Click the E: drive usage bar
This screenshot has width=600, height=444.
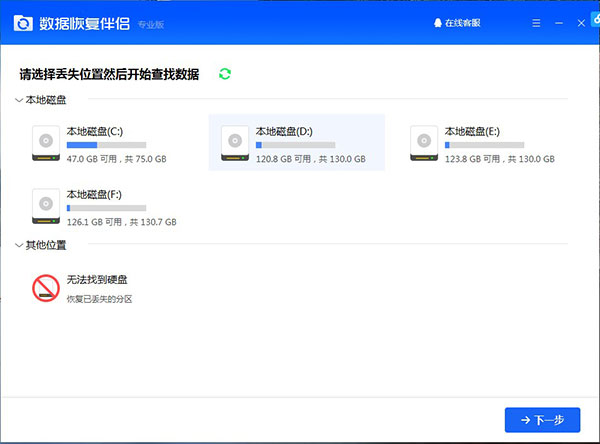[x=484, y=145]
